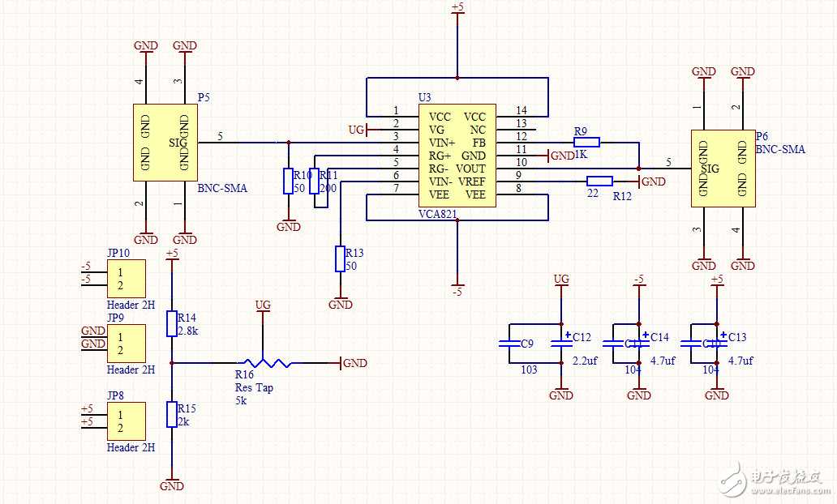Click the 4.7uf value beside C14

click(x=663, y=361)
